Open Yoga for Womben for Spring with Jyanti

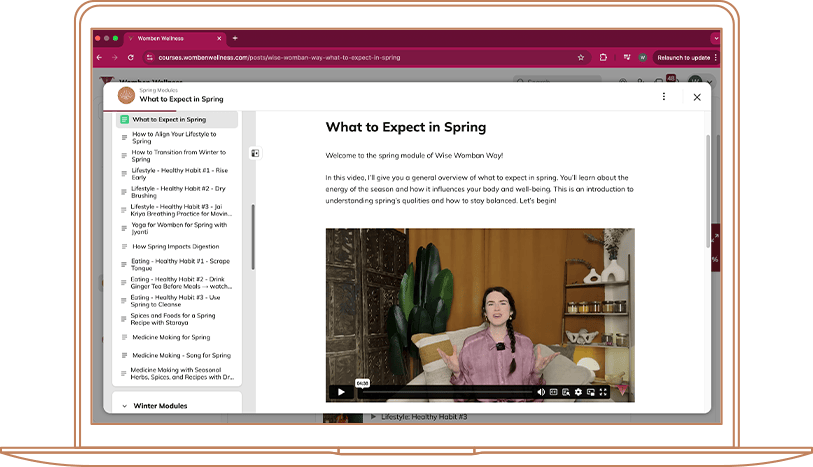(x=177, y=228)
